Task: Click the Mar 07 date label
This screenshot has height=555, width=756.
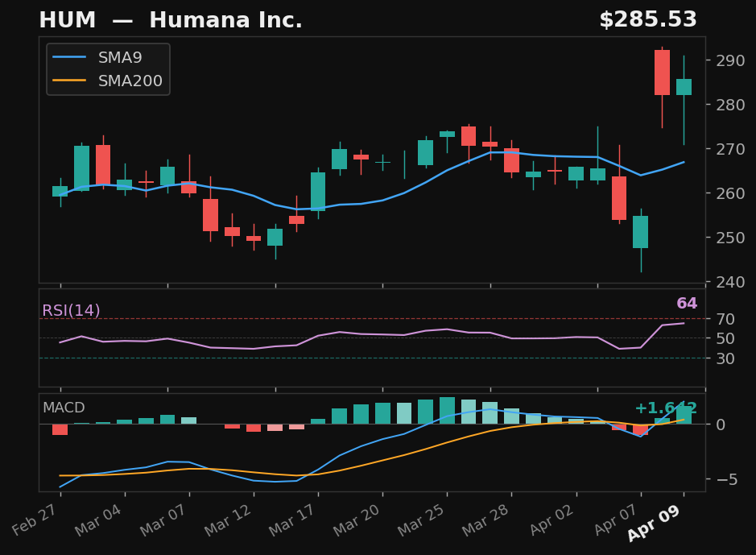Action: (163, 520)
